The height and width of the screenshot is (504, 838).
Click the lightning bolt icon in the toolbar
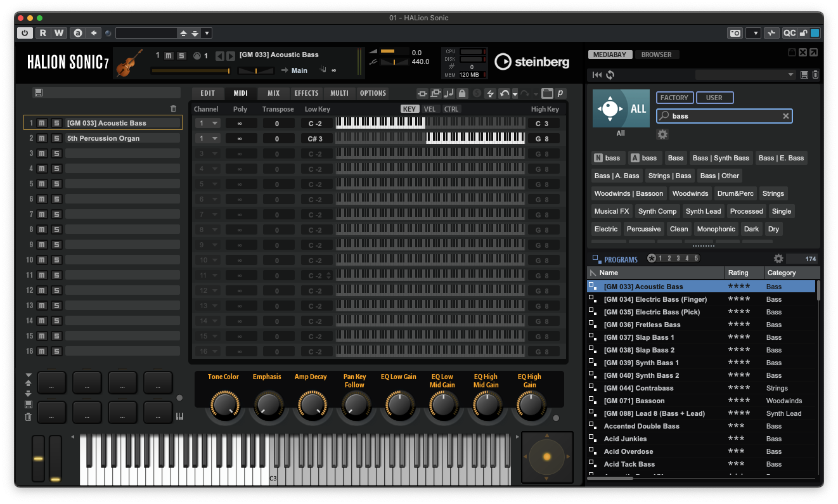pos(490,93)
